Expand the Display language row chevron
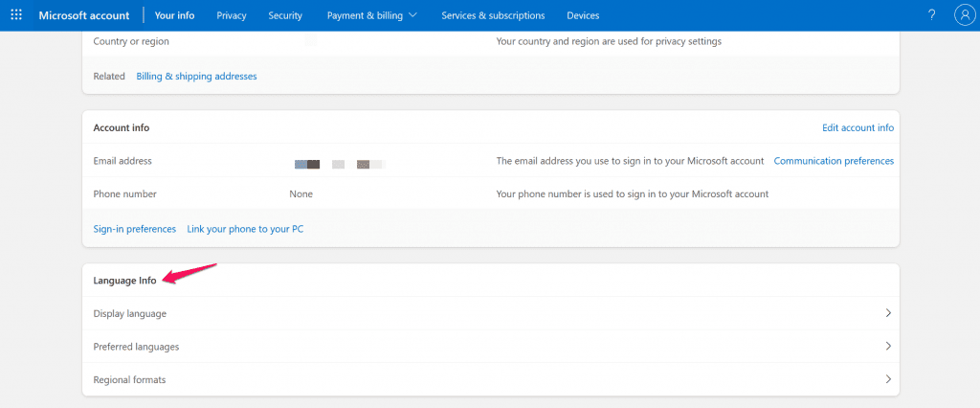Image resolution: width=980 pixels, height=408 pixels. 888,313
